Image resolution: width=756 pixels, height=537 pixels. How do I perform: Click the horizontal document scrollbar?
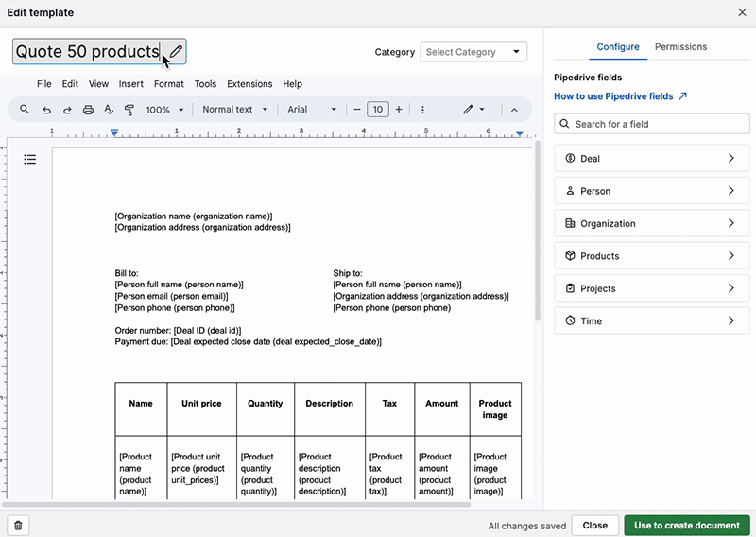[x=236, y=504]
